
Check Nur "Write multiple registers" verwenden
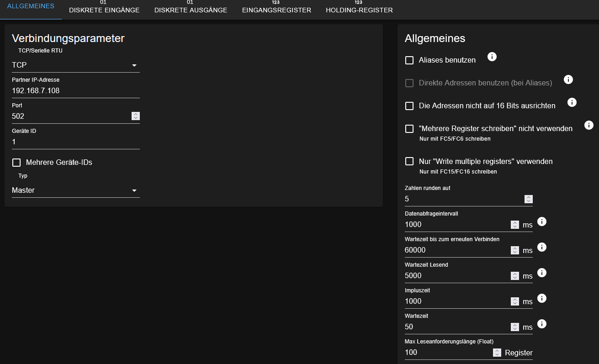click(x=409, y=162)
